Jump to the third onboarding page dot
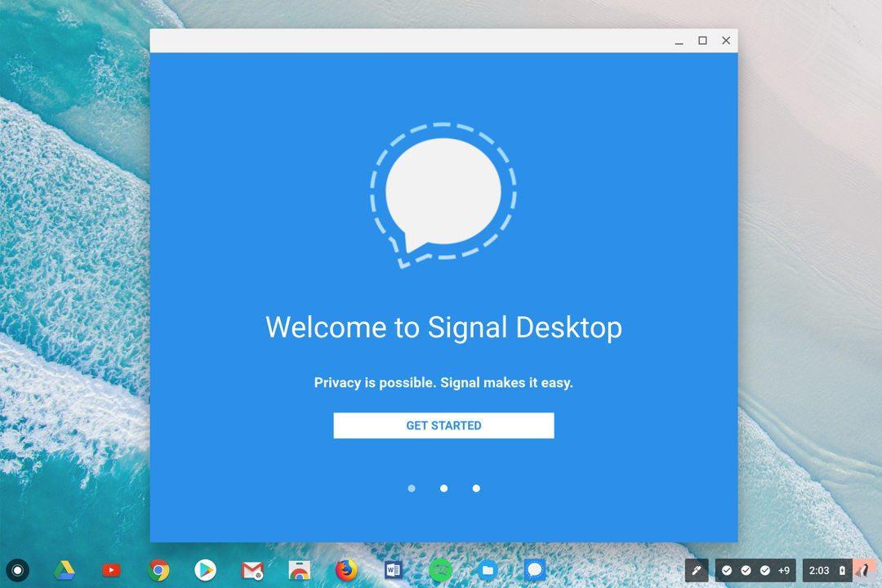Image resolution: width=882 pixels, height=588 pixels. [x=476, y=488]
